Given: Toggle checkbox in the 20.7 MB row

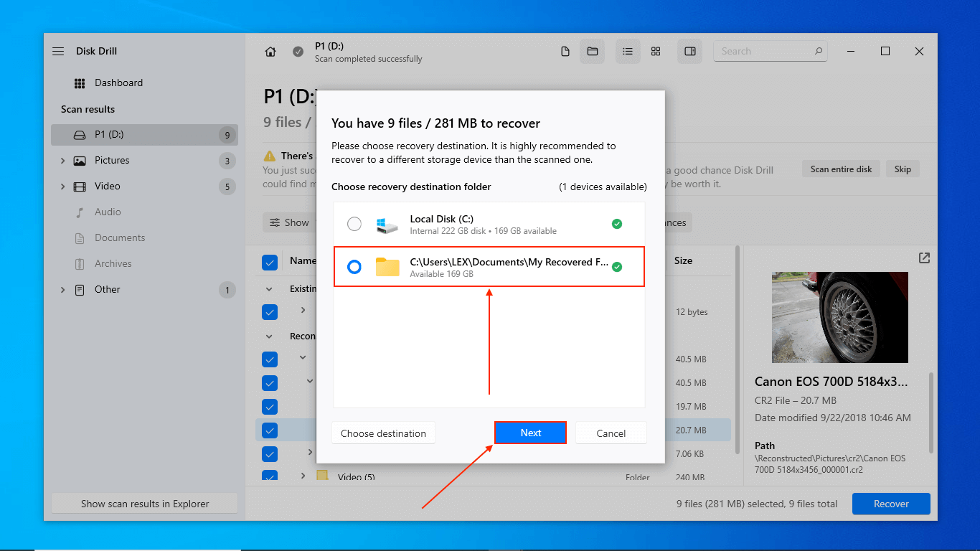Looking at the screenshot, I should pyautogui.click(x=270, y=431).
